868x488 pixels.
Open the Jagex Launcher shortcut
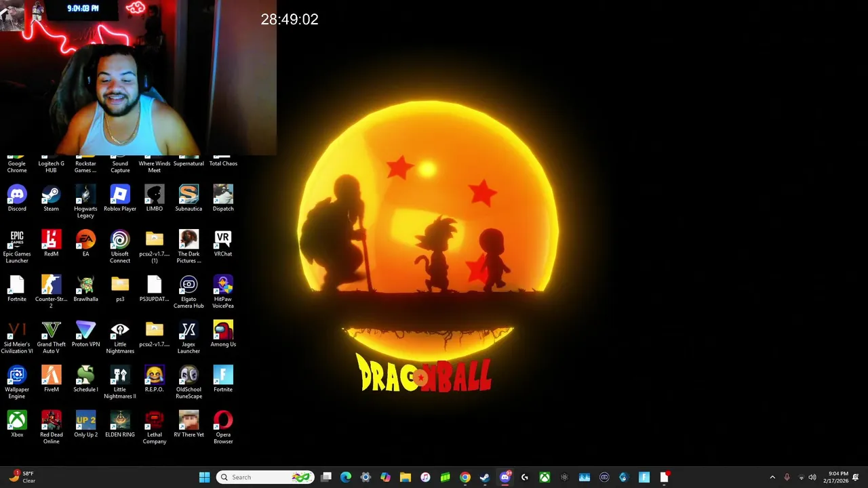coord(189,338)
